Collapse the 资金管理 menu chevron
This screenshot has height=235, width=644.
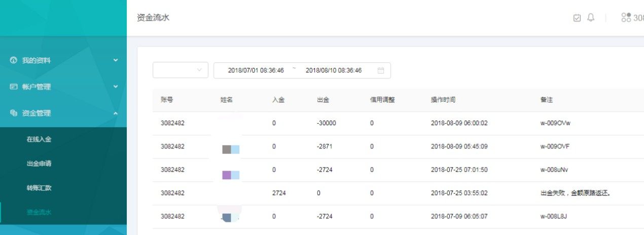[x=116, y=113]
